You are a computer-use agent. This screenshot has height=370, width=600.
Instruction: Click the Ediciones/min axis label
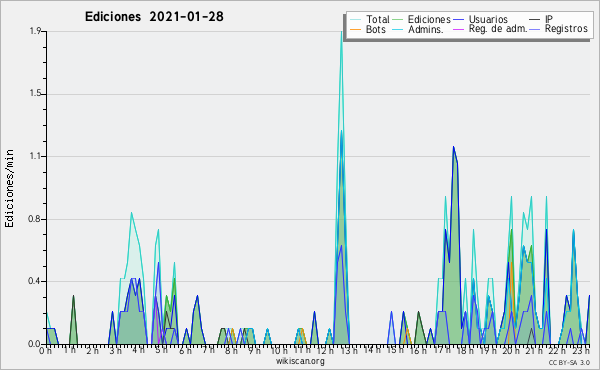pos(9,188)
